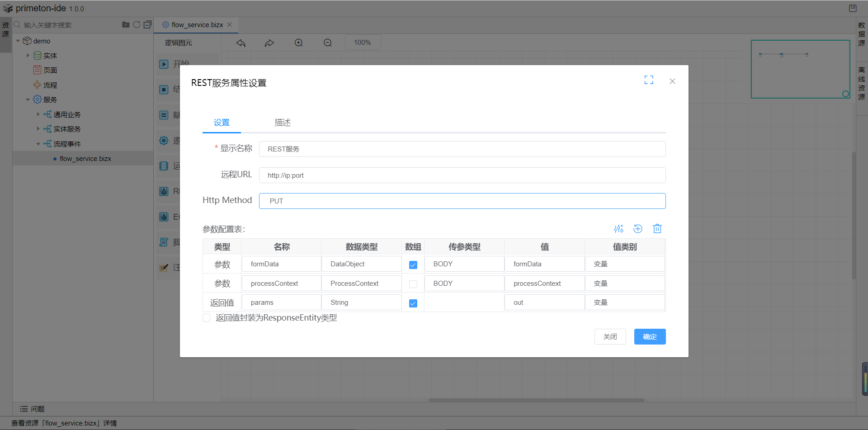
Task: Open the Http Method dropdown
Action: [462, 201]
